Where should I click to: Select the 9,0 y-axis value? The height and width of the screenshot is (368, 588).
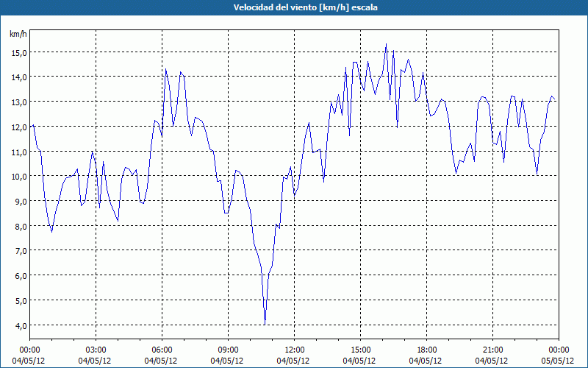click(21, 201)
